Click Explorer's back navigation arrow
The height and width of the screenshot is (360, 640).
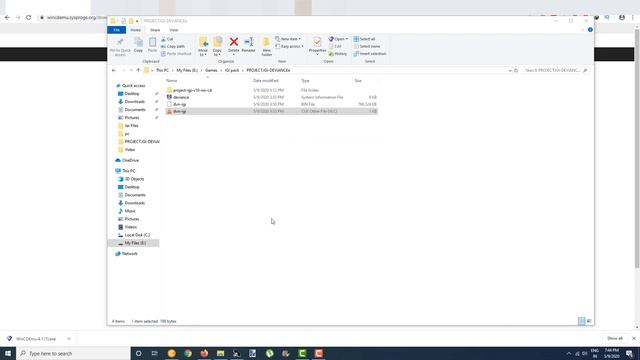[x=114, y=71]
